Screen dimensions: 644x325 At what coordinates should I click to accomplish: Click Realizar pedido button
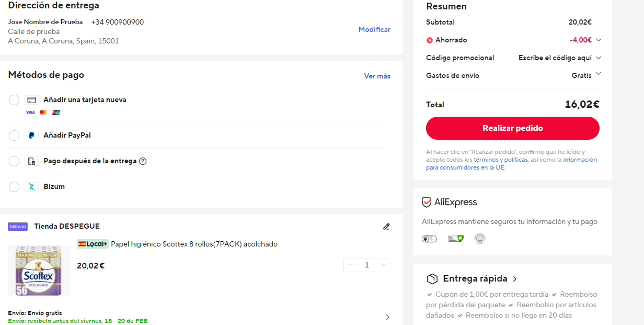[513, 128]
